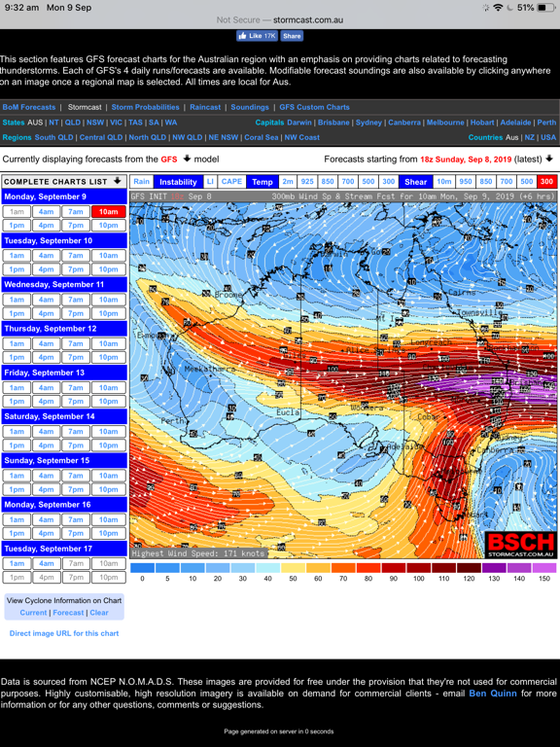Open GFS model dropdown arrow
The height and width of the screenshot is (747, 560).
pyautogui.click(x=187, y=159)
